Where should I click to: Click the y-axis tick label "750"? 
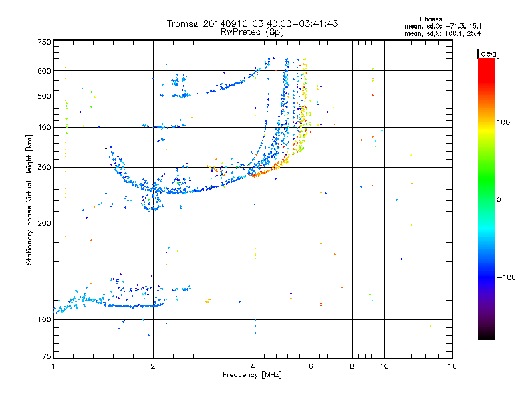(44, 42)
